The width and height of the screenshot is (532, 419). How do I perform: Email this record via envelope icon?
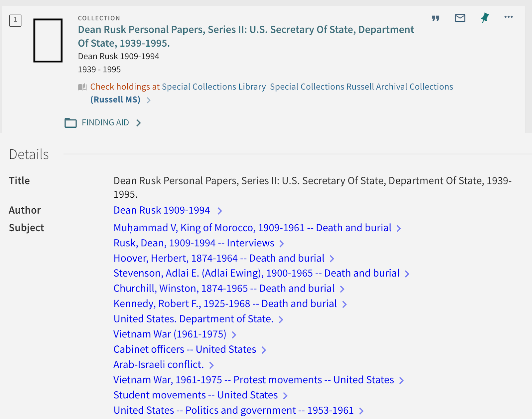tap(460, 18)
